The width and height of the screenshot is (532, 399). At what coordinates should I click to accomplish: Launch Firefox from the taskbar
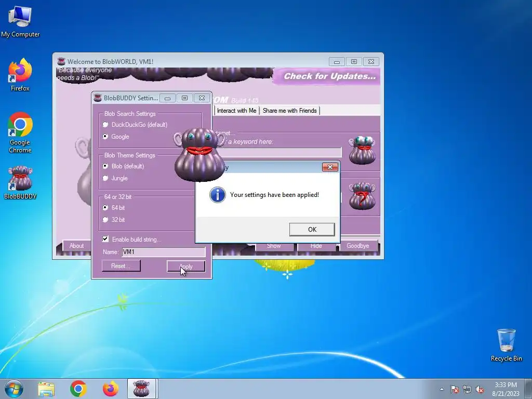coord(111,389)
